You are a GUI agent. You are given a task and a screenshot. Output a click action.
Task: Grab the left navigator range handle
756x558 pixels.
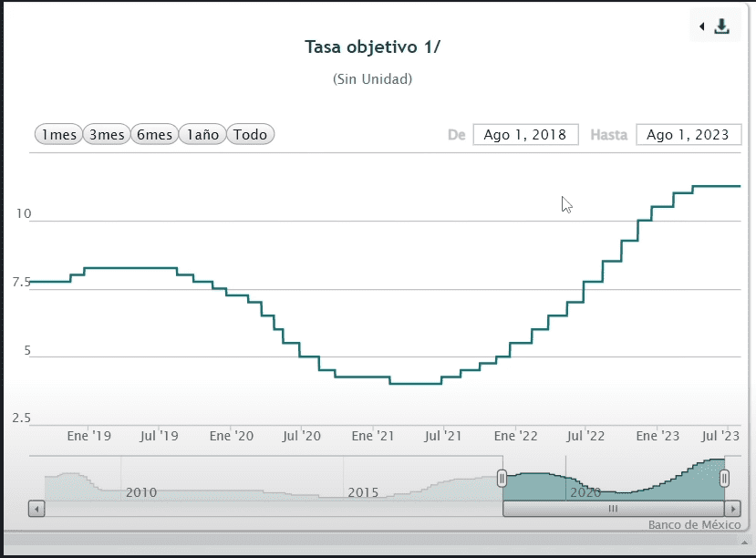pos(502,478)
